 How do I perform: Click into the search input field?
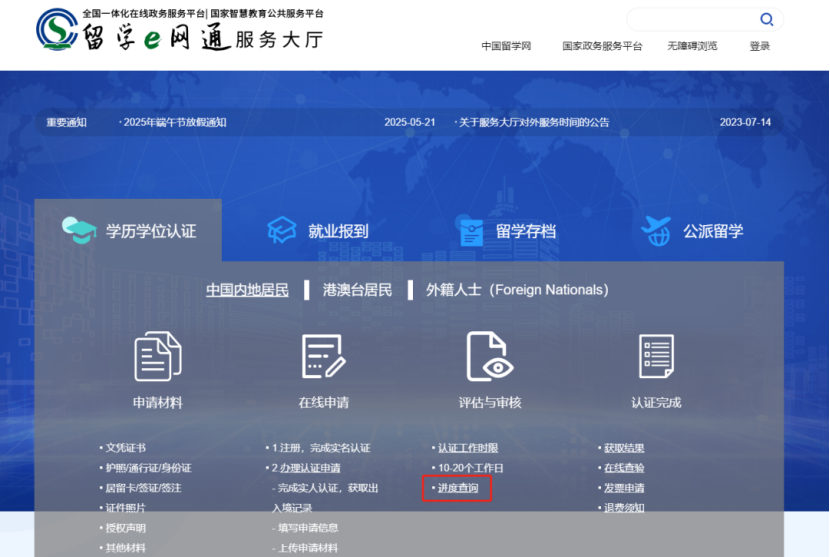(x=690, y=19)
